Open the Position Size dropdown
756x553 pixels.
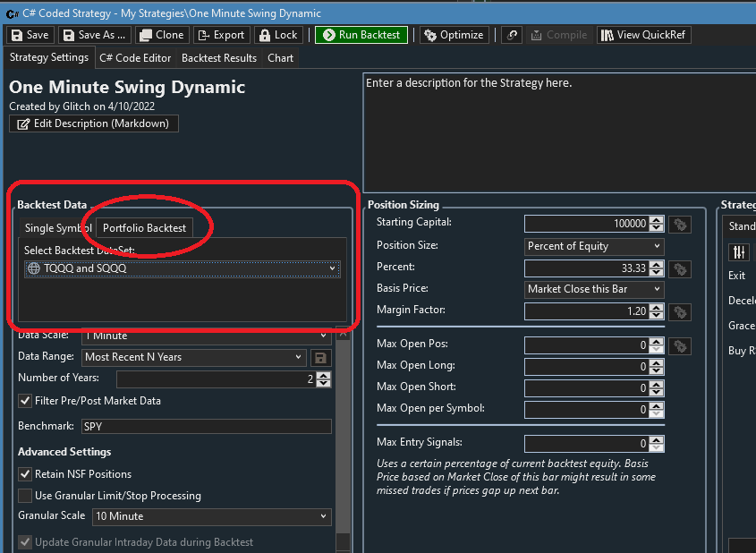(594, 246)
